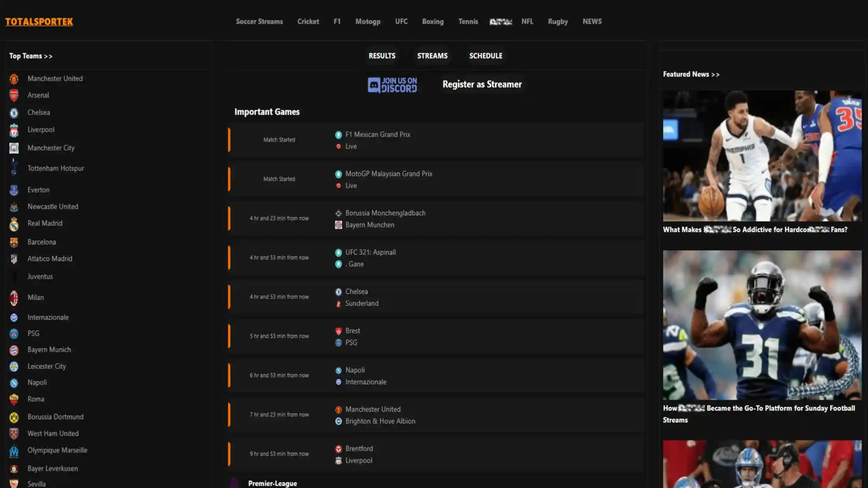Expand the Premier-League section

coord(272,483)
